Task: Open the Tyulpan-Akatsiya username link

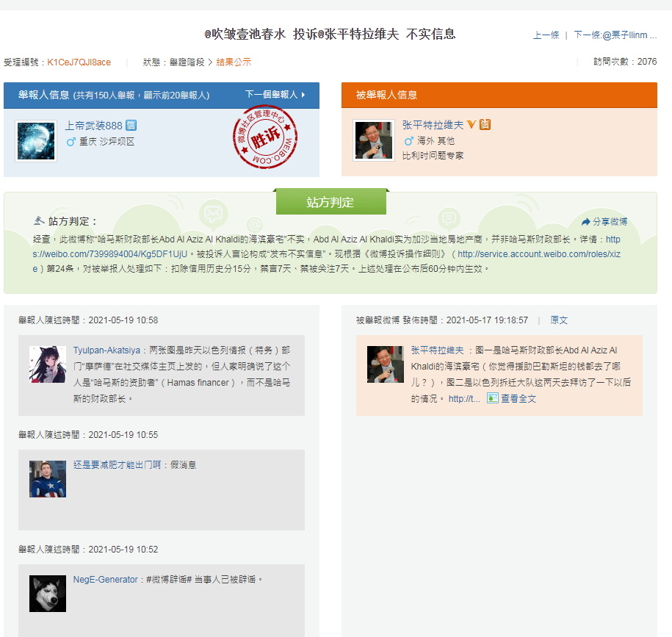Action: [106, 350]
